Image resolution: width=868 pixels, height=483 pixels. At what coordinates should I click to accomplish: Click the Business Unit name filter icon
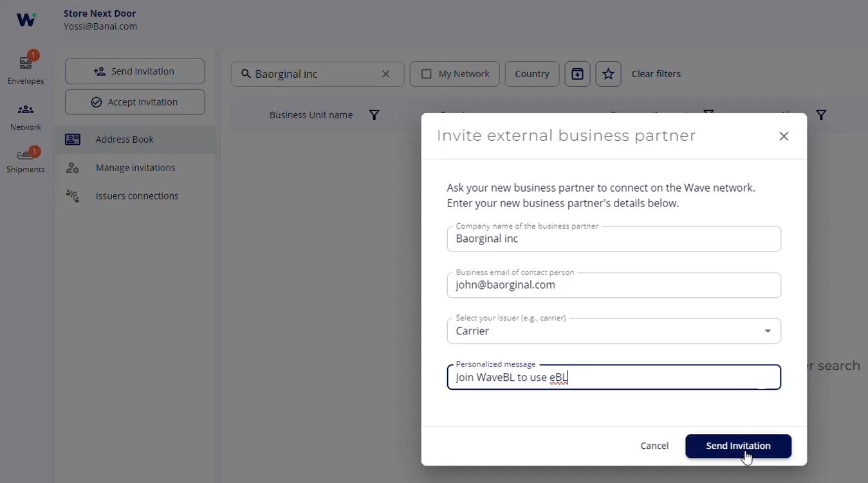[x=374, y=115]
